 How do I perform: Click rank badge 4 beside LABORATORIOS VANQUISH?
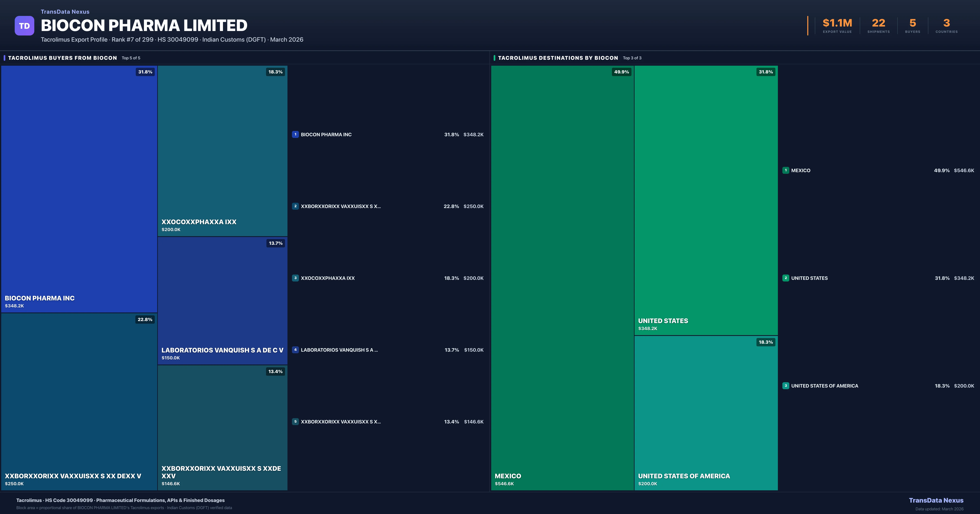pyautogui.click(x=295, y=350)
